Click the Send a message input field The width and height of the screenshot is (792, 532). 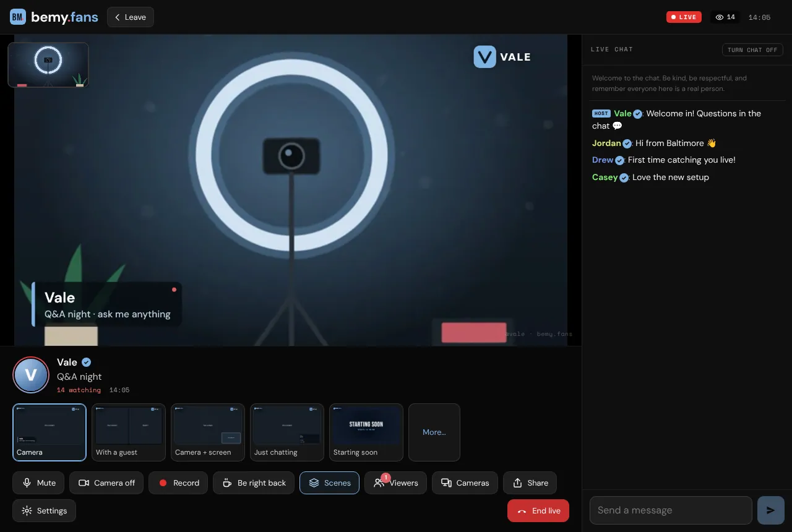point(671,510)
